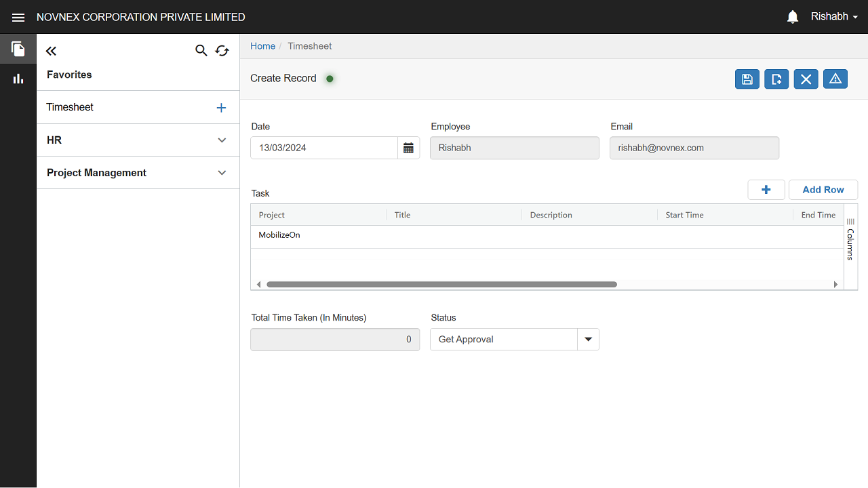Viewport: 868px width, 488px height.
Task: Open the hamburger navigation menu
Action: click(18, 18)
